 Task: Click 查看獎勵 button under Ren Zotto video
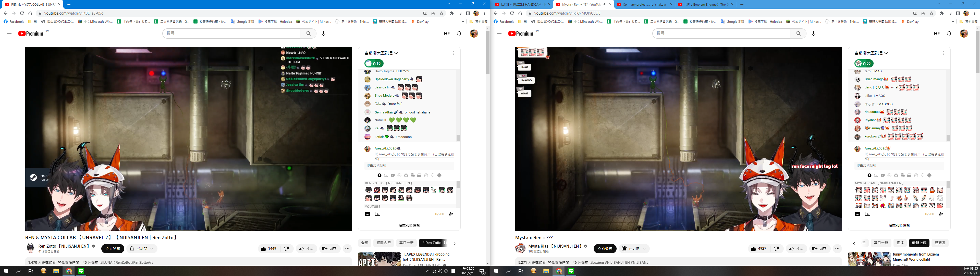pyautogui.click(x=113, y=249)
